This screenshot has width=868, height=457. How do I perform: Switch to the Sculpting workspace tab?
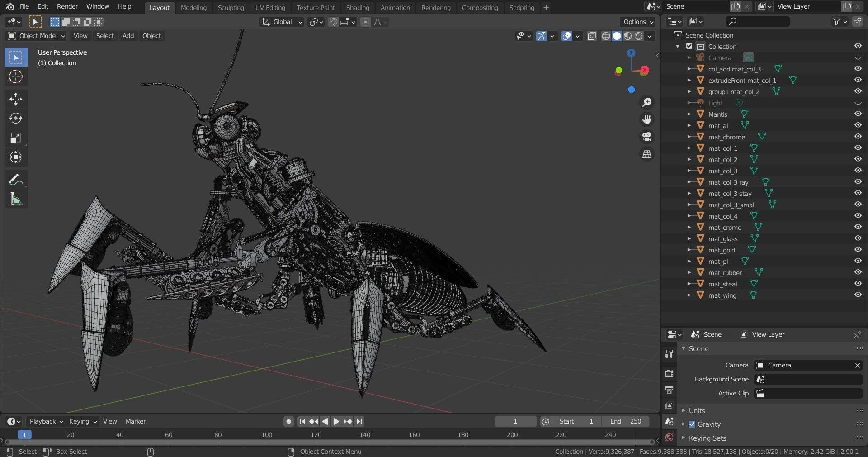231,8
